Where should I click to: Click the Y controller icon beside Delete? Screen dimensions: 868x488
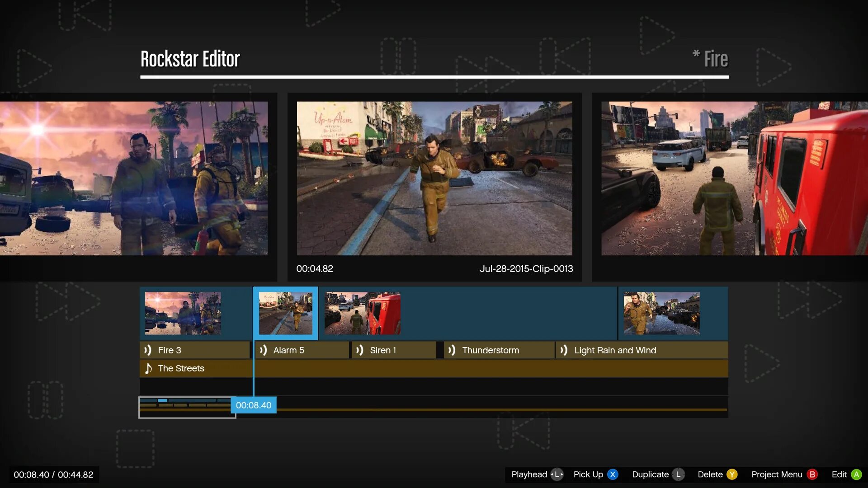pos(732,474)
